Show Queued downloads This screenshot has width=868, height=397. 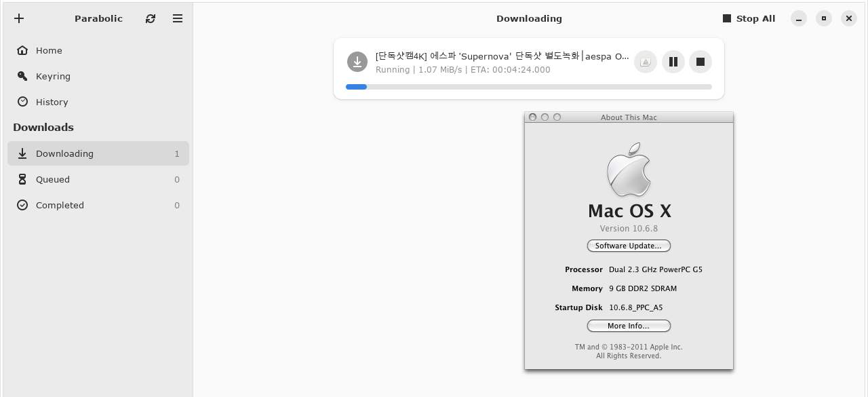click(x=98, y=179)
